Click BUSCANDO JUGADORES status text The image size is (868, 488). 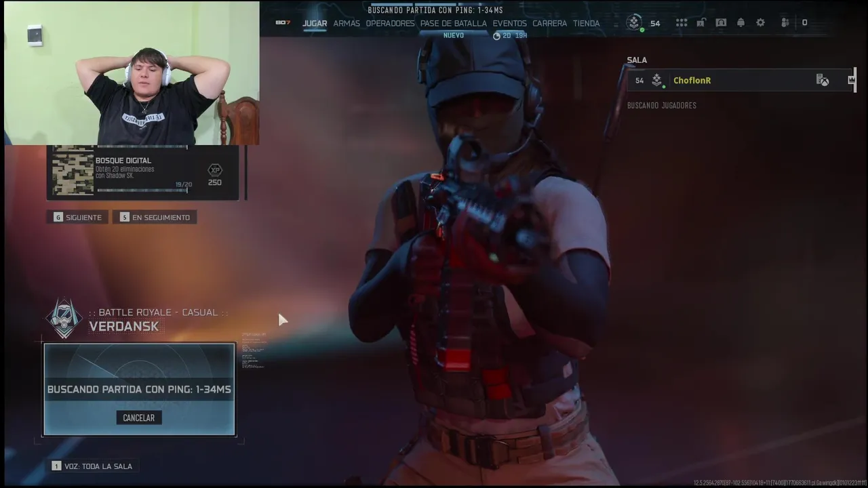pyautogui.click(x=662, y=106)
